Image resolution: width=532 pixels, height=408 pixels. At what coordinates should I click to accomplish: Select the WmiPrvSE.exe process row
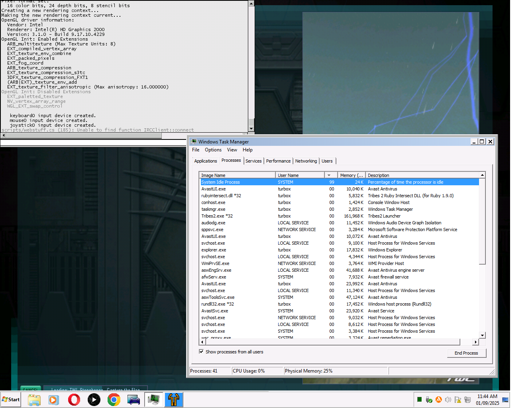(339, 263)
